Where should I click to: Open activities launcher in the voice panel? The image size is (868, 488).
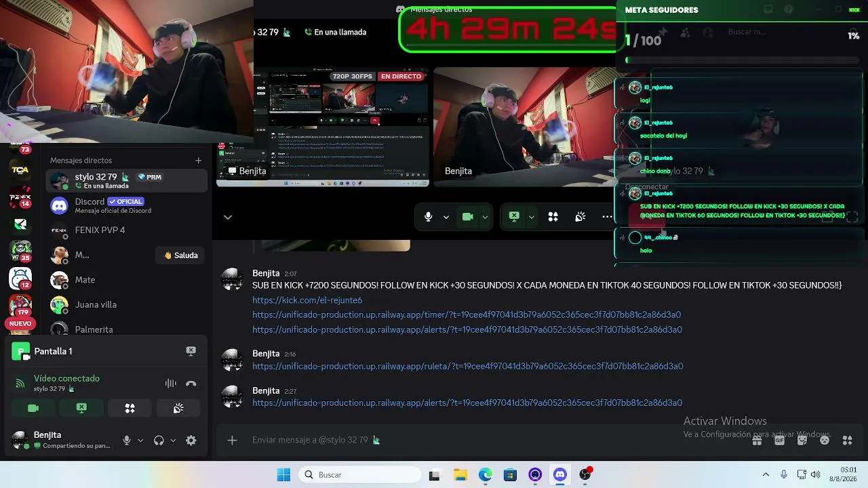[130, 408]
